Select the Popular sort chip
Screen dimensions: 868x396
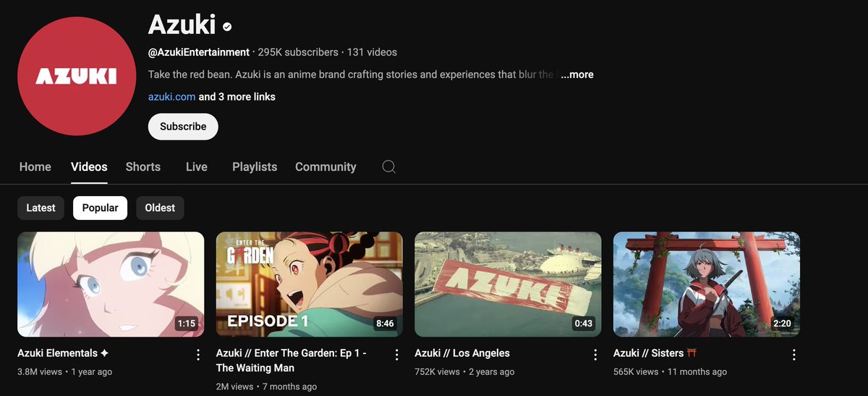tap(101, 208)
